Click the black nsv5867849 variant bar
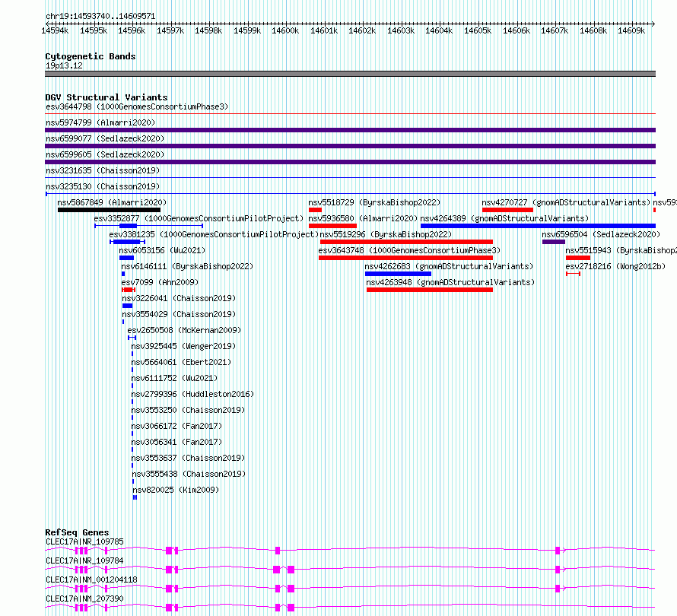677x616 pixels. click(x=109, y=210)
